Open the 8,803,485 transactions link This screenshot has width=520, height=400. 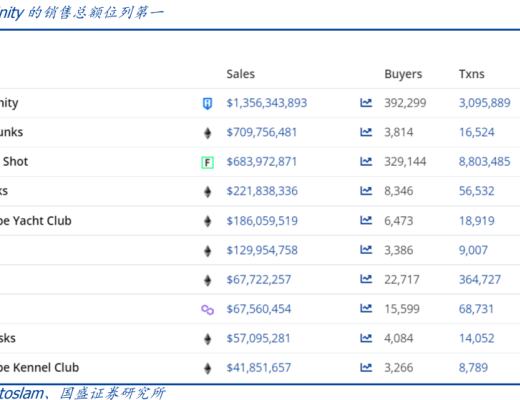pos(485,162)
